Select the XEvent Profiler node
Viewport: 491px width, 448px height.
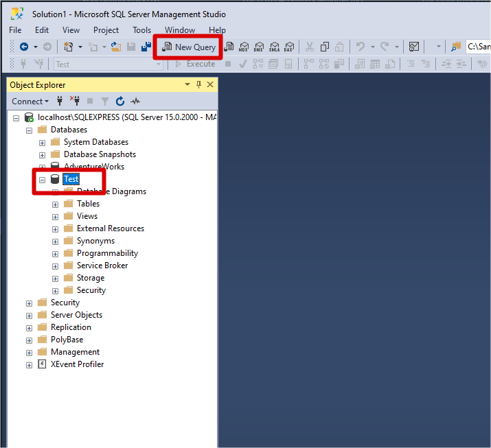(x=77, y=364)
